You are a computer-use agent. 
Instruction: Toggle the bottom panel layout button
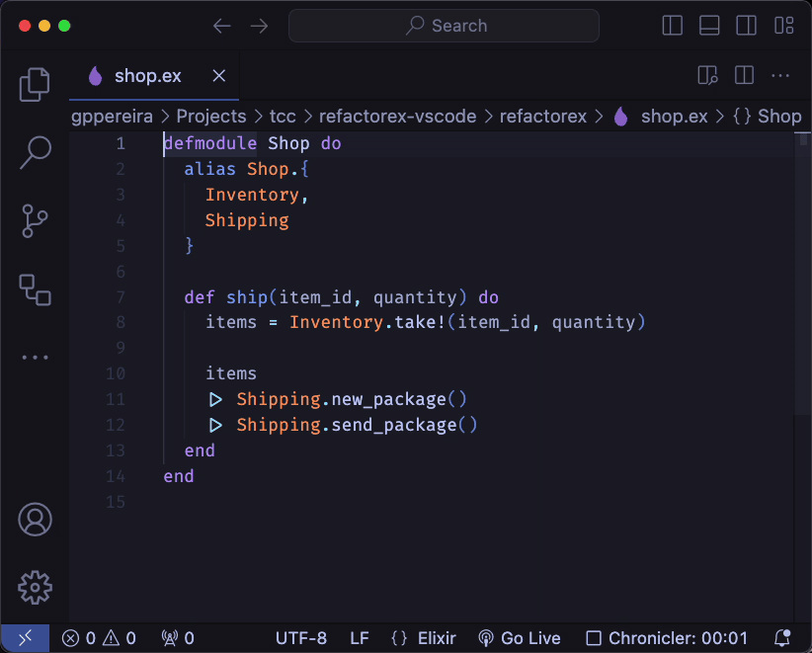click(709, 26)
